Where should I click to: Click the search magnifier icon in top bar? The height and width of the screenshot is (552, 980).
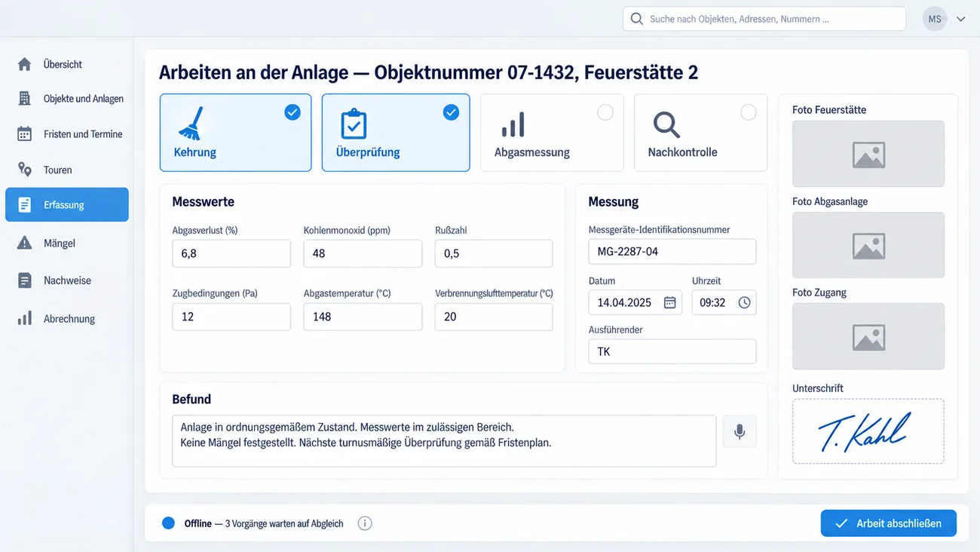tap(637, 19)
